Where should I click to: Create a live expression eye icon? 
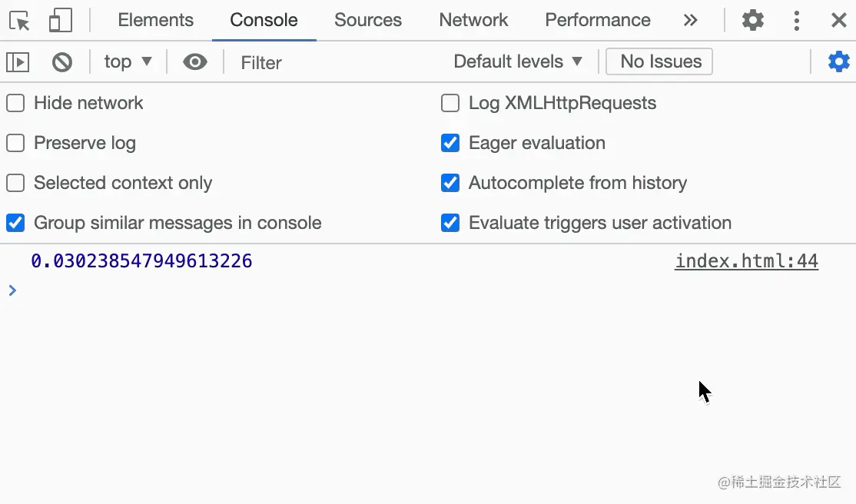[195, 61]
